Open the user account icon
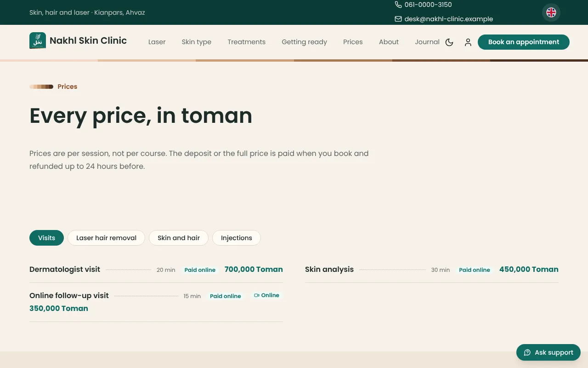 click(x=468, y=42)
